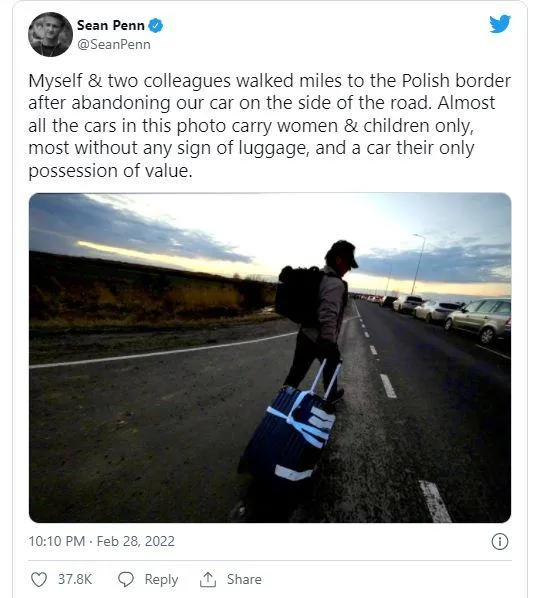
Task: Open Sean Penn's profile avatar
Action: (x=50, y=34)
